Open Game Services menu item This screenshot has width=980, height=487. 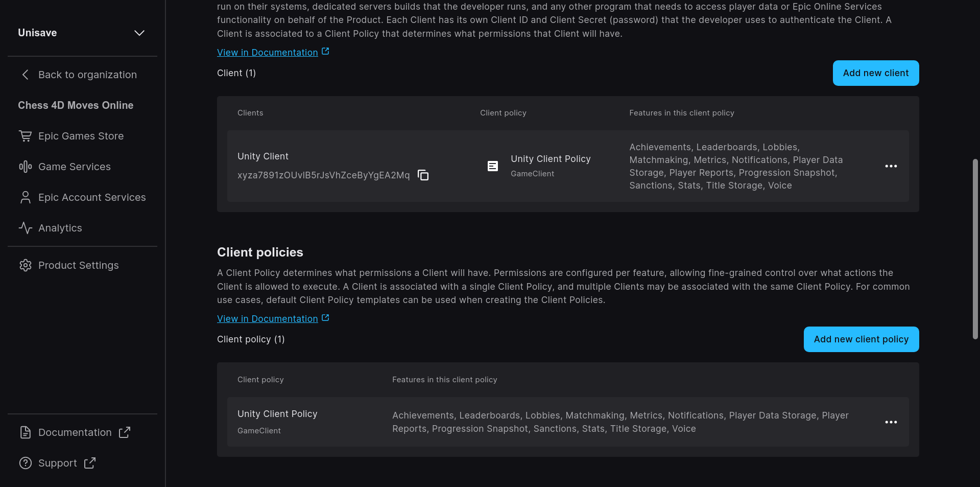coord(75,167)
